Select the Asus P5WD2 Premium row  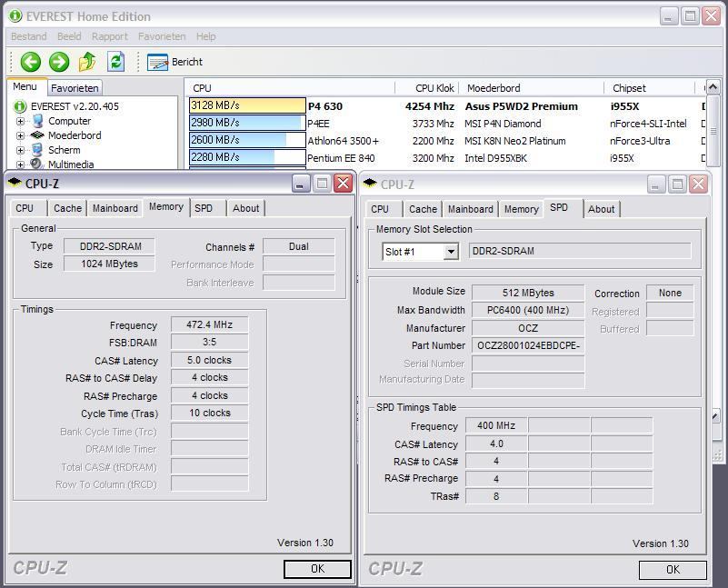pyautogui.click(x=447, y=106)
